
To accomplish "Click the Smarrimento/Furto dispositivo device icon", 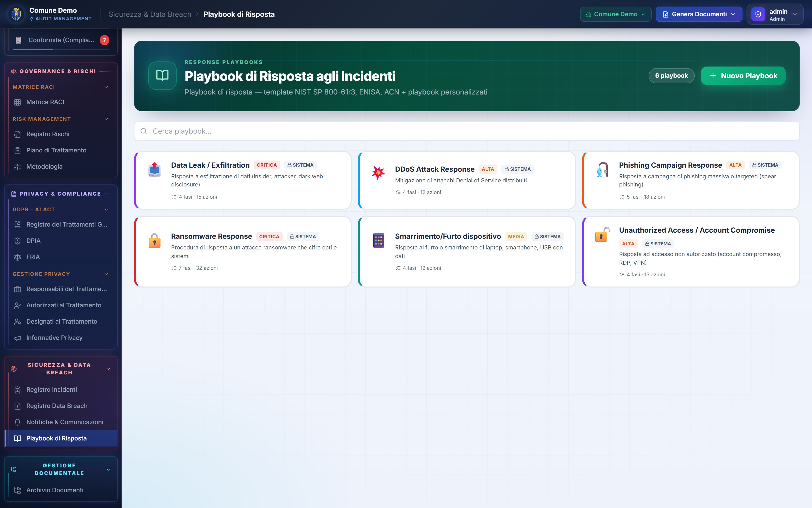I will pyautogui.click(x=379, y=241).
